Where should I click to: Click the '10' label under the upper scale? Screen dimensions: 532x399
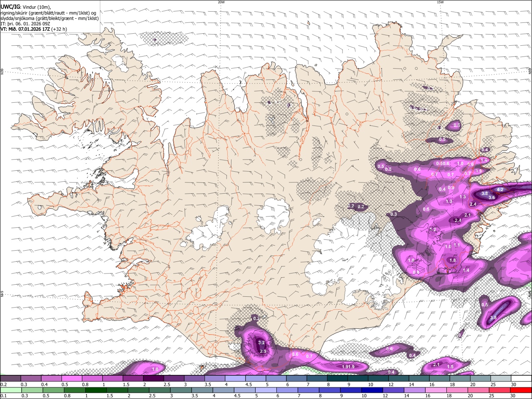(x=370, y=384)
